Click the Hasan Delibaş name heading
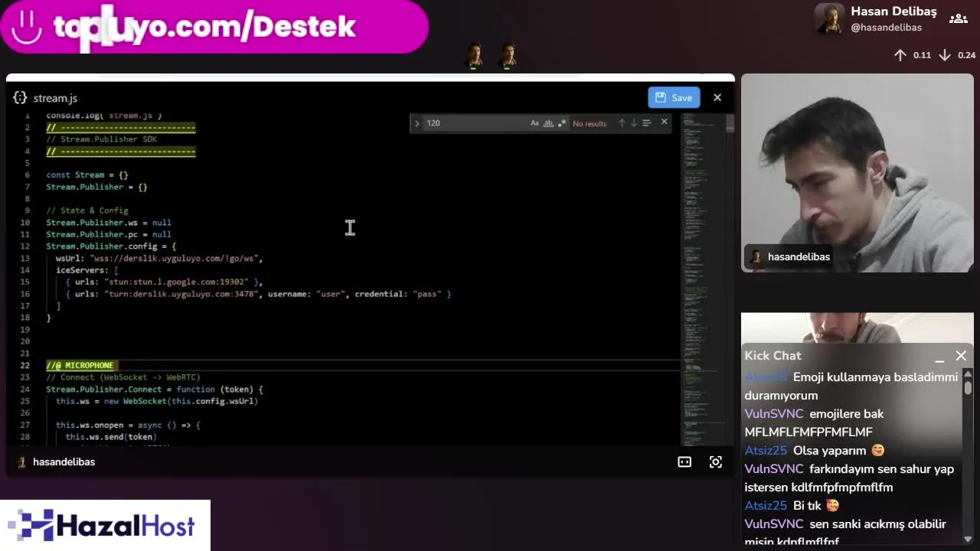This screenshot has width=980, height=551. tap(893, 11)
